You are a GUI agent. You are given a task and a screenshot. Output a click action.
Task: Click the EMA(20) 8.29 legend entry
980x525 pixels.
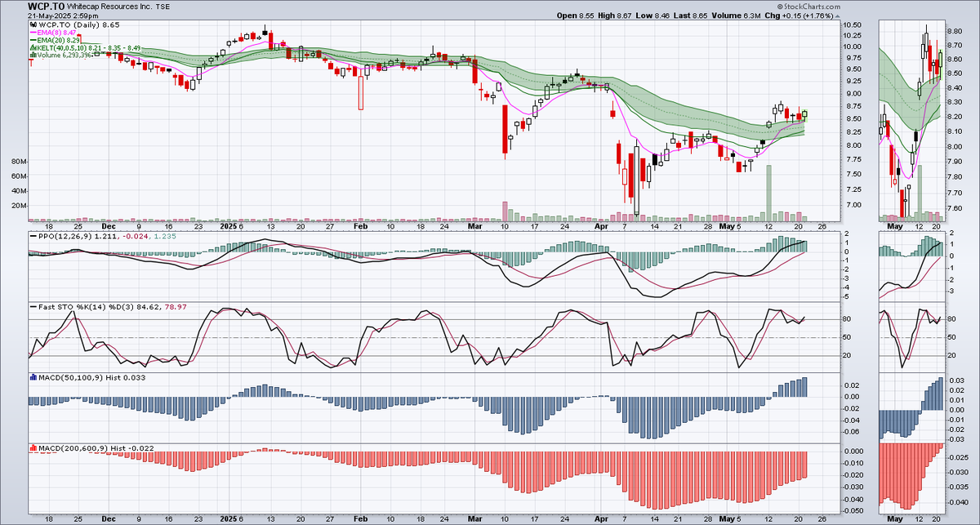click(x=59, y=41)
